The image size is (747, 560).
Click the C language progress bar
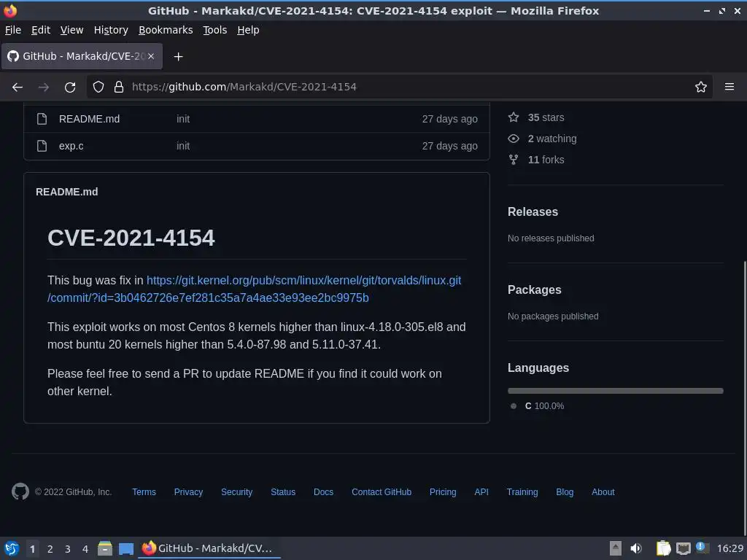pyautogui.click(x=615, y=391)
